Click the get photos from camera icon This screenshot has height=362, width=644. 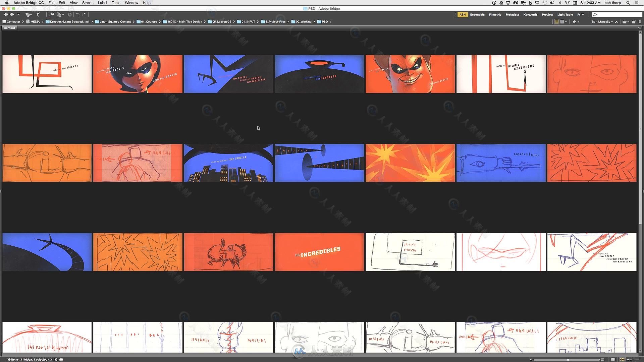coord(52,15)
